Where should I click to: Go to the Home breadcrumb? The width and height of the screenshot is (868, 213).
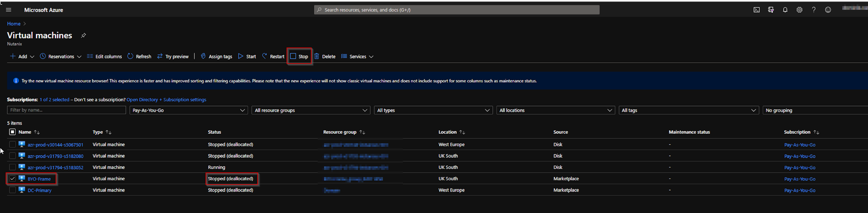pos(14,23)
